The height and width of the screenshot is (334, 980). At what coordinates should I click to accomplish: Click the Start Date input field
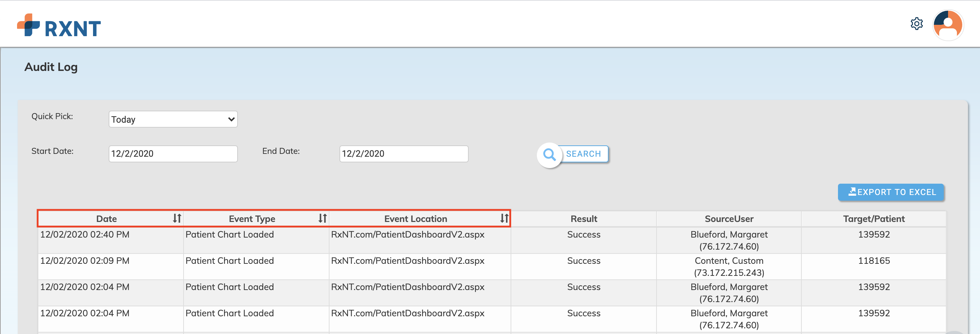click(x=173, y=154)
